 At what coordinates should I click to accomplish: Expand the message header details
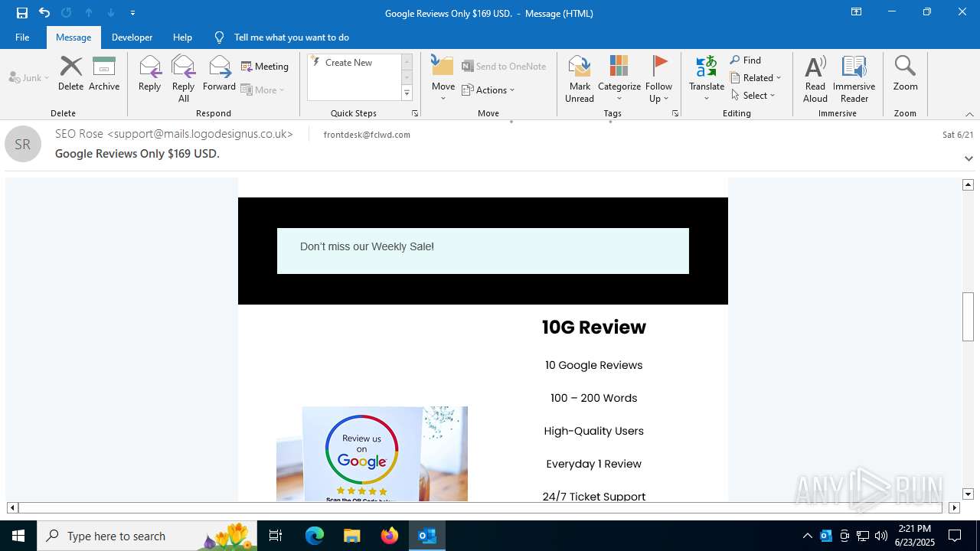[969, 158]
